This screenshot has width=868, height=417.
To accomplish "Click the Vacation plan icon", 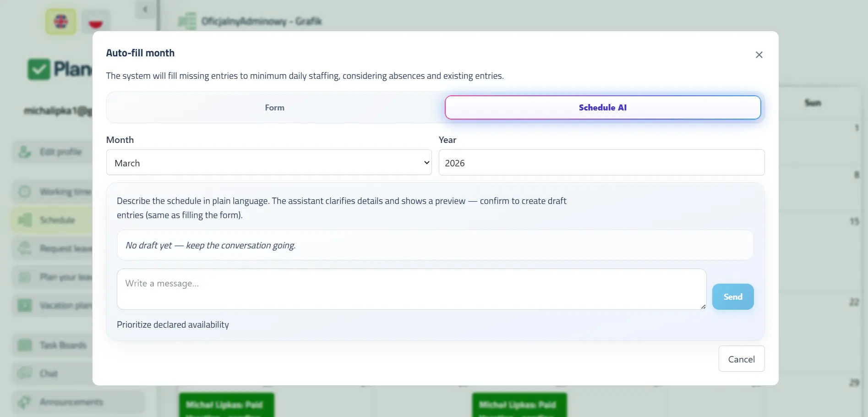I will point(25,305).
